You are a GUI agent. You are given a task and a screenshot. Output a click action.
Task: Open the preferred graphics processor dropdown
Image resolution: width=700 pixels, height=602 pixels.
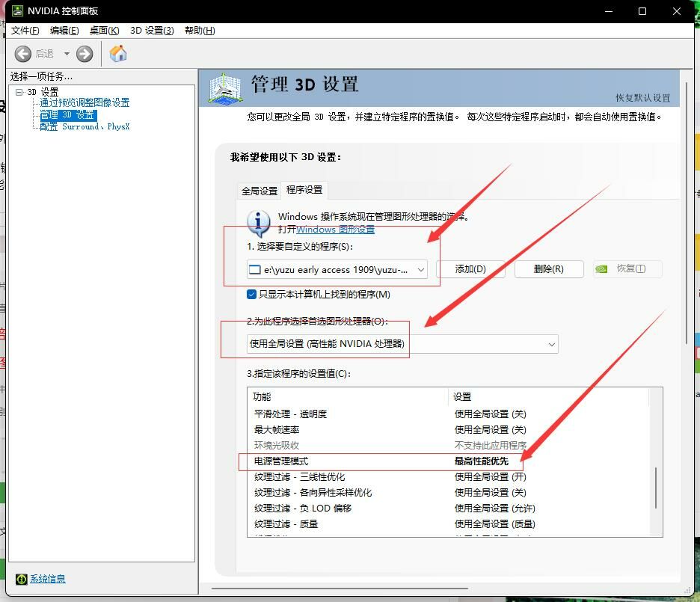click(x=551, y=344)
